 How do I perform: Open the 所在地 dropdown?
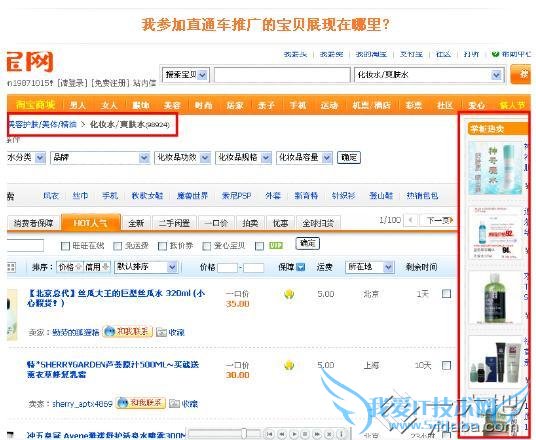point(370,267)
